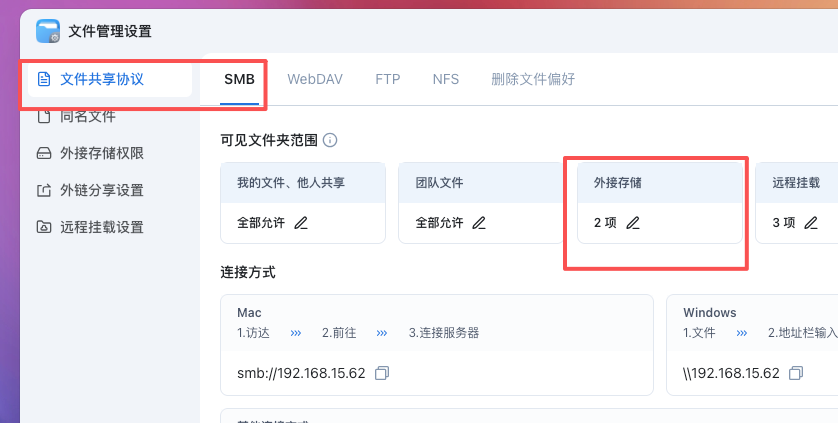838x423 pixels.
Task: Open the 删除文件偏好 tab
Action: 533,79
